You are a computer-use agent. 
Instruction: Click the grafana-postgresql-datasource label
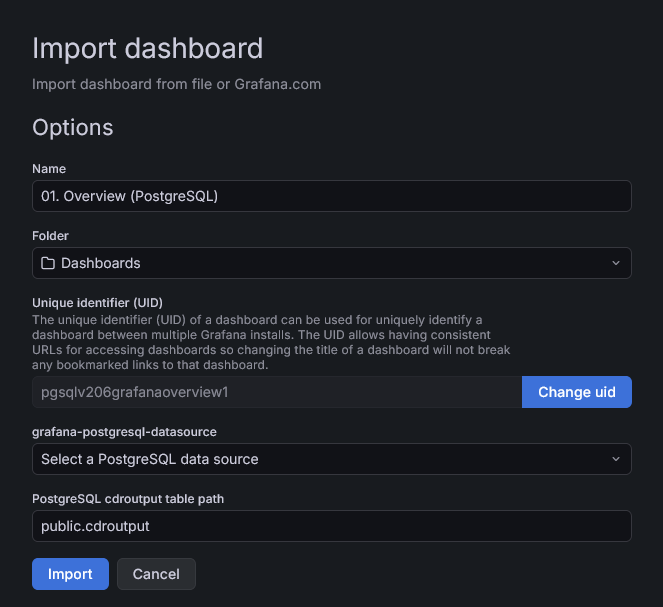(x=124, y=431)
